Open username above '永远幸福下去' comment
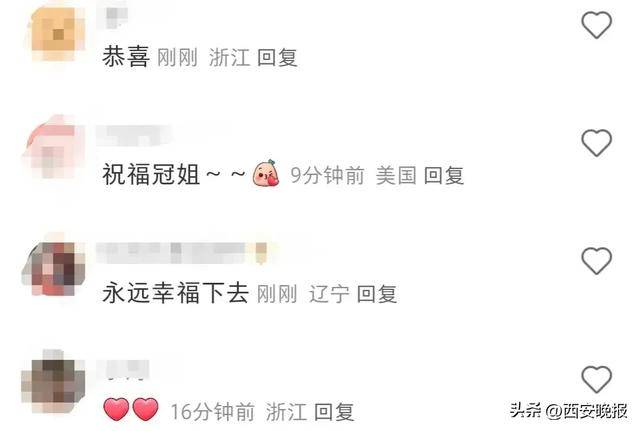Screen dimensions: 640x431 click(x=182, y=252)
